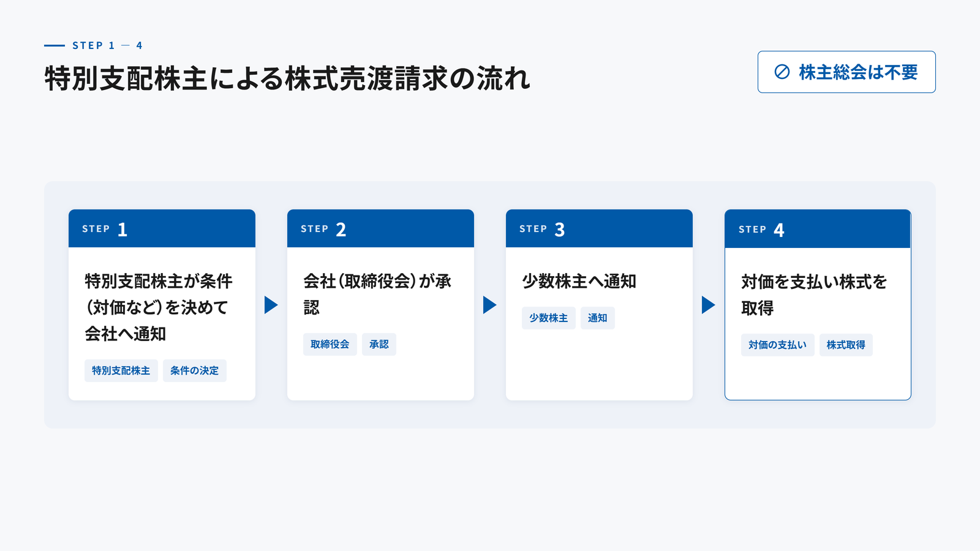This screenshot has height=551, width=980.
Task: Select the STEP 3 card header
Action: pyautogui.click(x=599, y=228)
